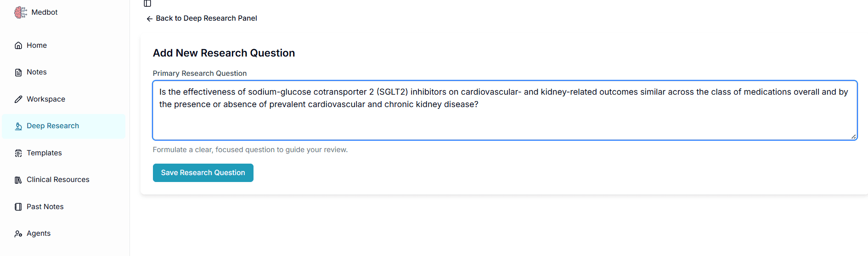
Task: Click the Agents person icon
Action: (18, 234)
